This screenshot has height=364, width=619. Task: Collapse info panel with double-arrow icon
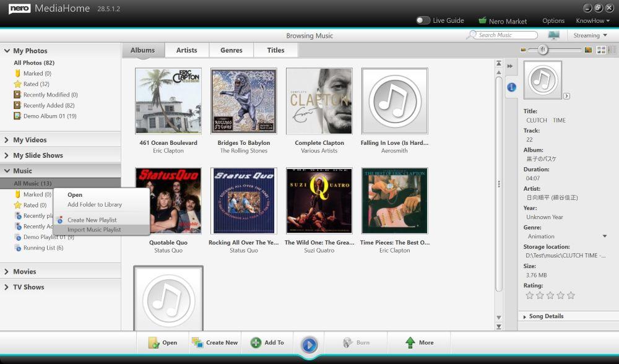[509, 66]
